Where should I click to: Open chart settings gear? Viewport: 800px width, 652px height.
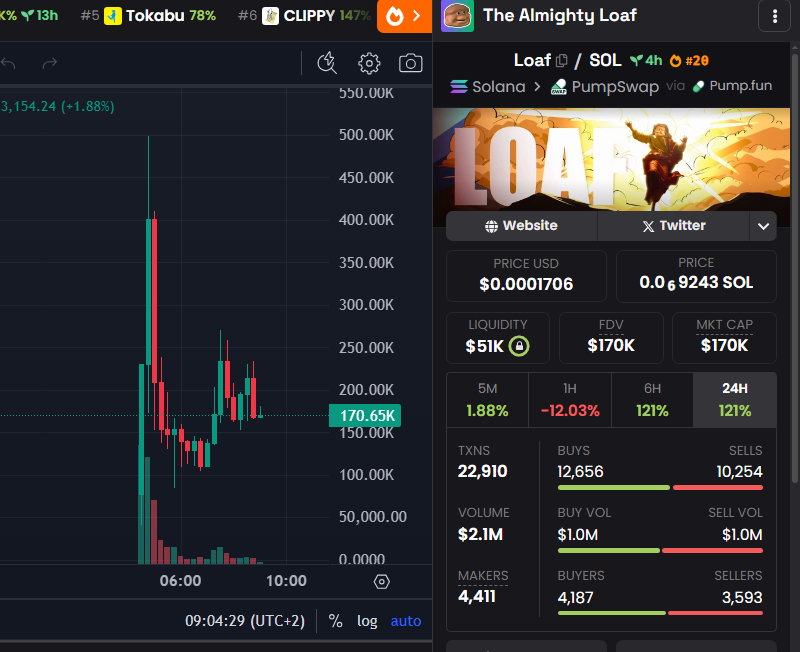pos(369,63)
